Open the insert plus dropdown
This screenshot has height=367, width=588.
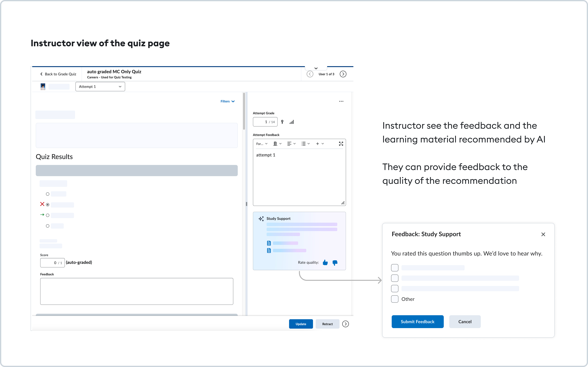click(320, 144)
